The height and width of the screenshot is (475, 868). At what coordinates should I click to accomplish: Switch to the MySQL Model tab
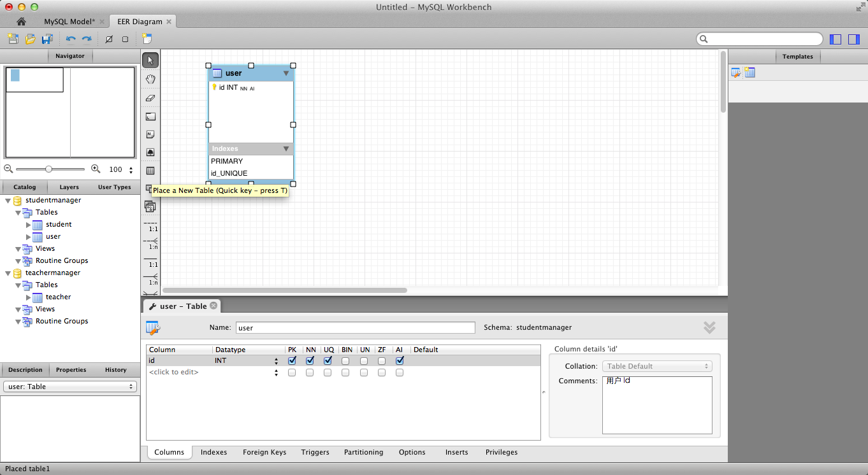69,22
